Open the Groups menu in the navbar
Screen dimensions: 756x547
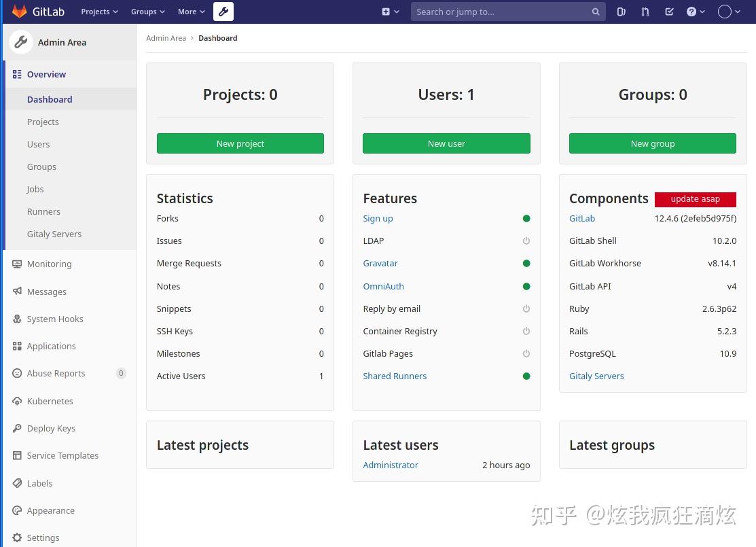click(147, 12)
